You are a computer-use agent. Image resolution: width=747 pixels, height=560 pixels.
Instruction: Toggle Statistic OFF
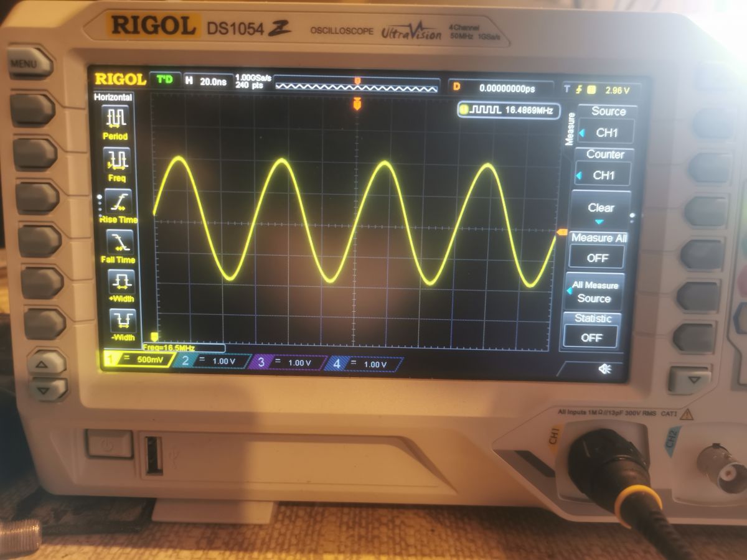click(x=592, y=330)
